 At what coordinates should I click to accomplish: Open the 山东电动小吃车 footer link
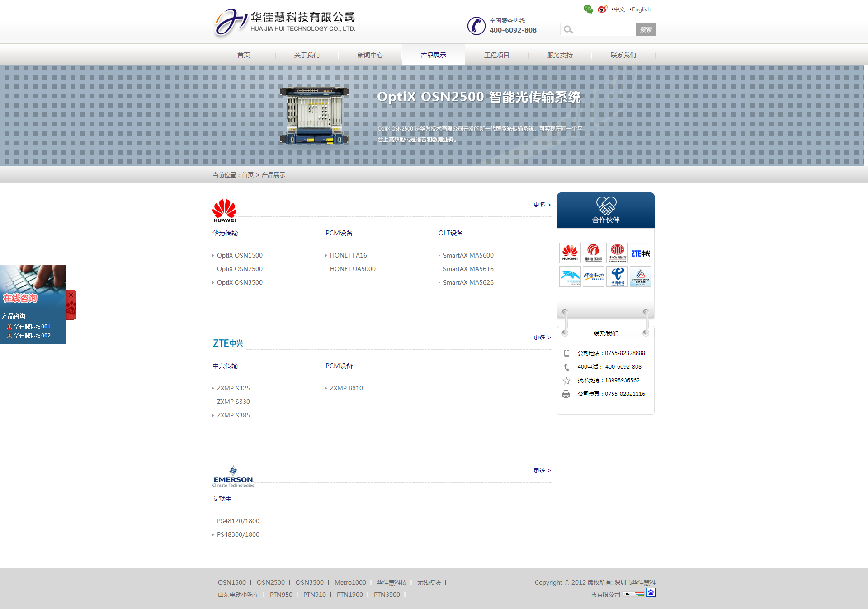point(238,595)
